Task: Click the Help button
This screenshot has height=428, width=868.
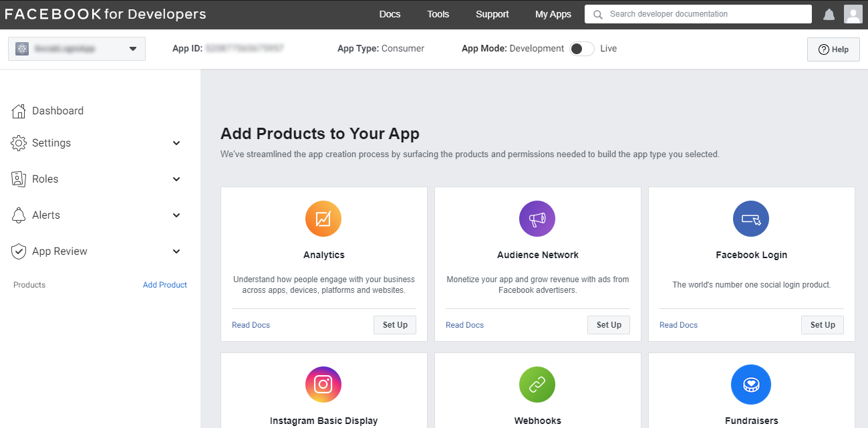Action: click(x=833, y=49)
